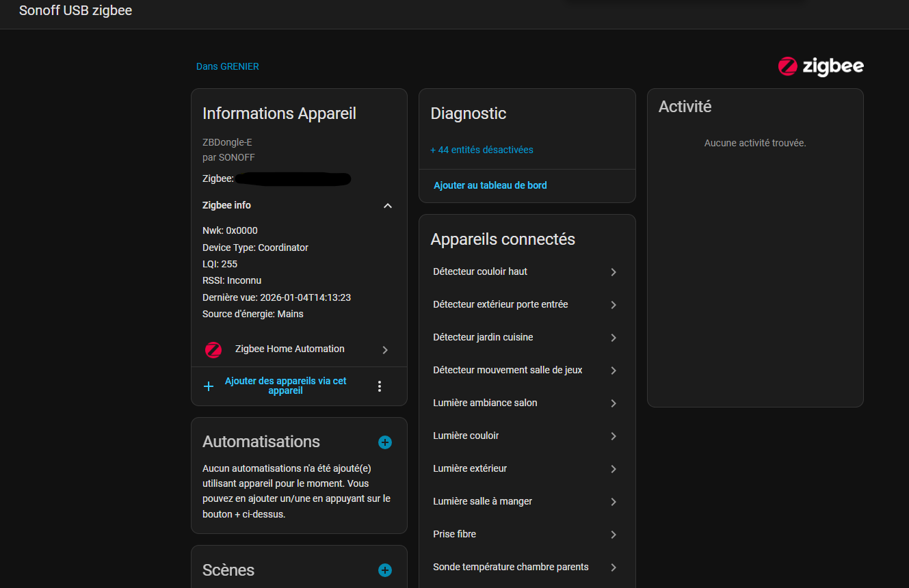Click chevron next to Zigbee Home Automation

(x=385, y=349)
